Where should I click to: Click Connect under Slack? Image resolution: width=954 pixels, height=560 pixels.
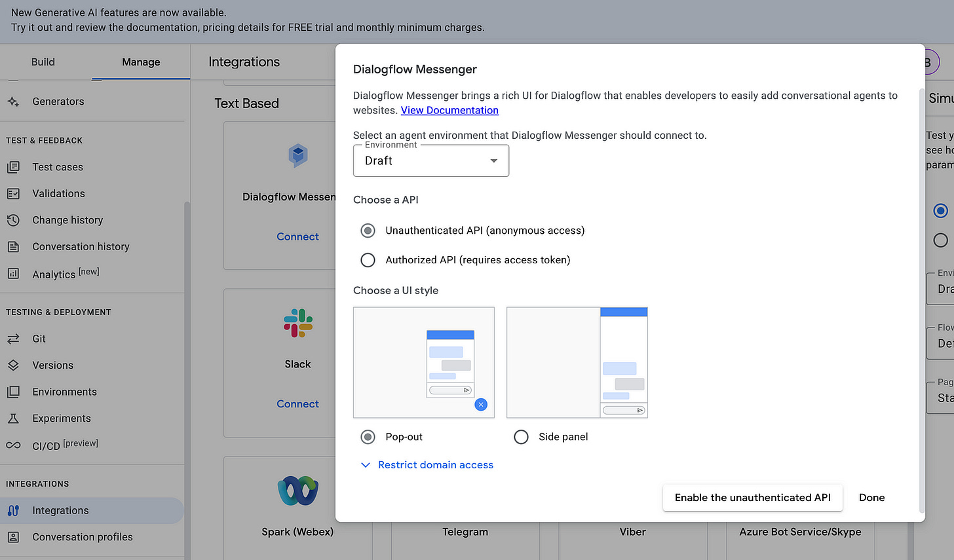297,404
